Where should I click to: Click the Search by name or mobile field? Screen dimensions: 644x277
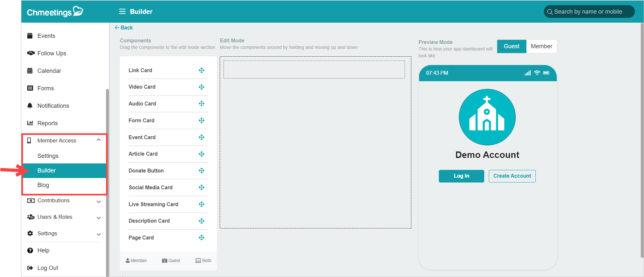589,12
